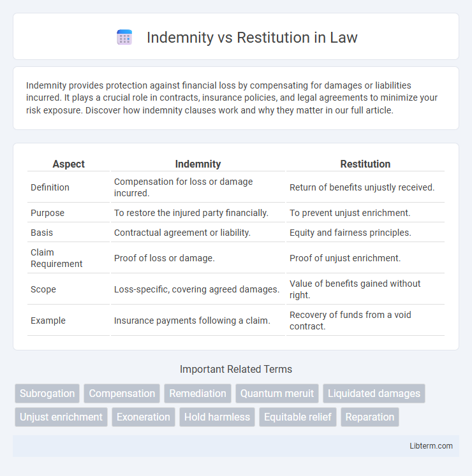Click the calendar grid icon beside the title
The height and width of the screenshot is (476, 472).
pyautogui.click(x=124, y=38)
